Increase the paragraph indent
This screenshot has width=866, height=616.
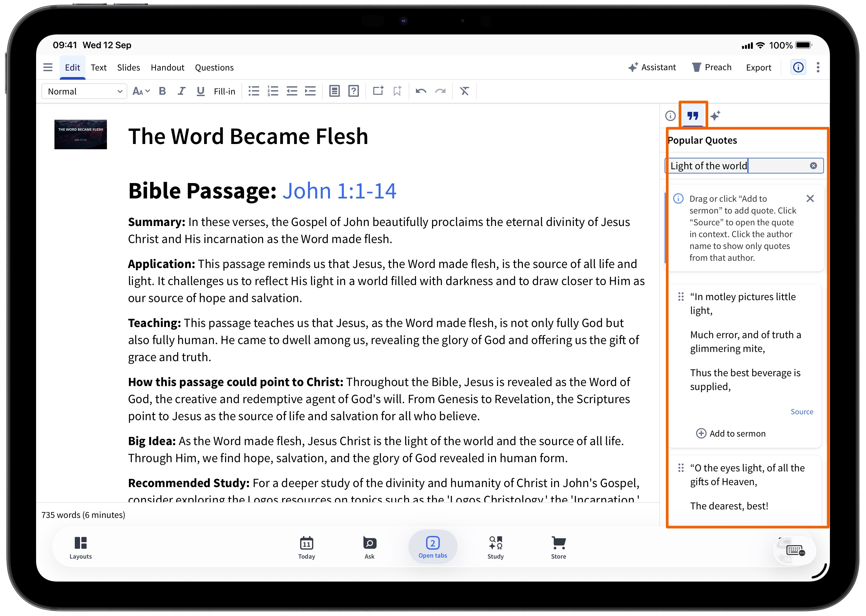coord(311,92)
